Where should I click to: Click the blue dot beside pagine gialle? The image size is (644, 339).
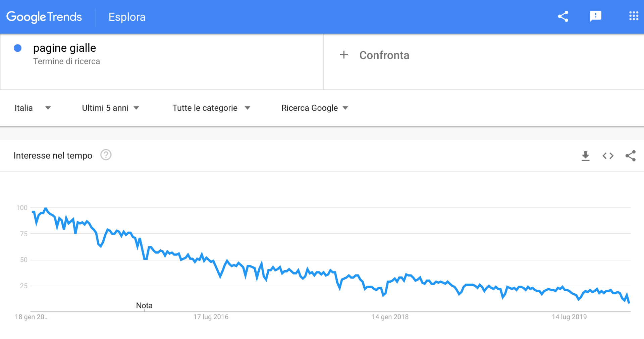pyautogui.click(x=18, y=48)
